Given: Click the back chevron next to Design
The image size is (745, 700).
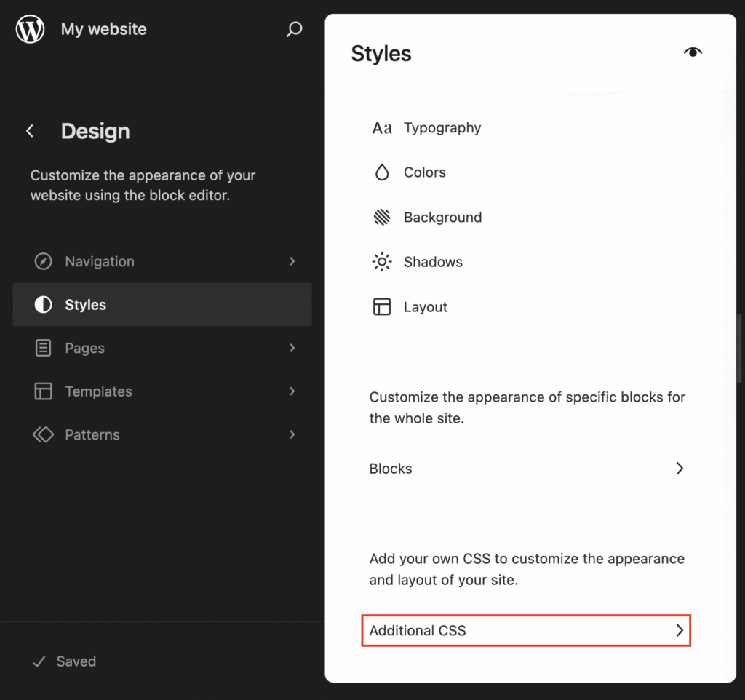Looking at the screenshot, I should pyautogui.click(x=29, y=131).
